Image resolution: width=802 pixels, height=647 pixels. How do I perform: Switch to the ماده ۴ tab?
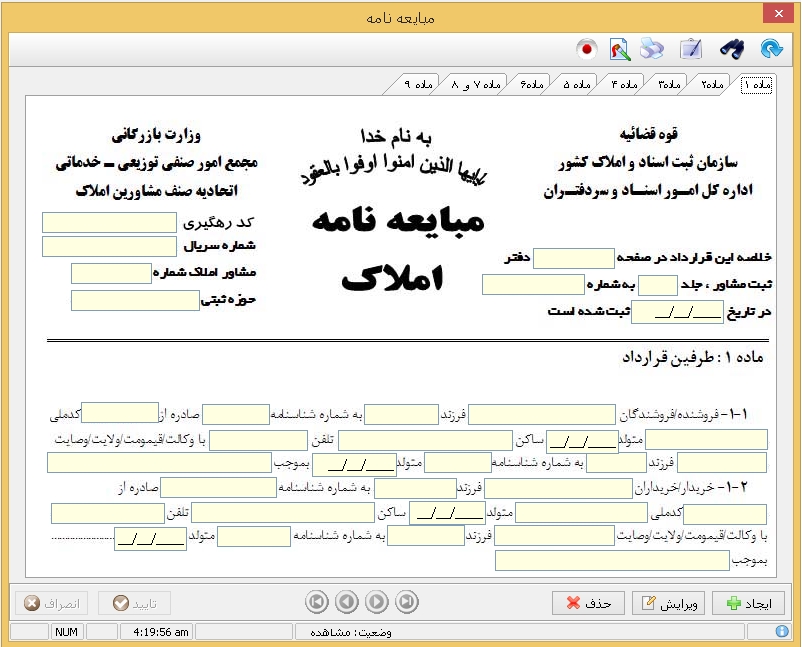[625, 84]
